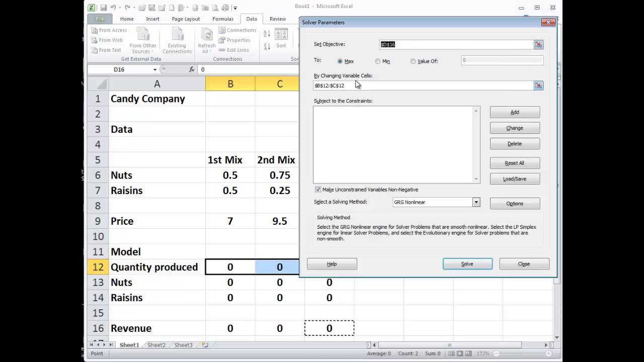Click the Options button in Solver
This screenshot has height=362, width=644.
tap(515, 203)
